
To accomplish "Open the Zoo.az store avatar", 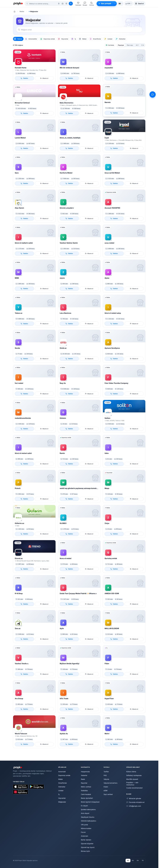I will point(18,622).
